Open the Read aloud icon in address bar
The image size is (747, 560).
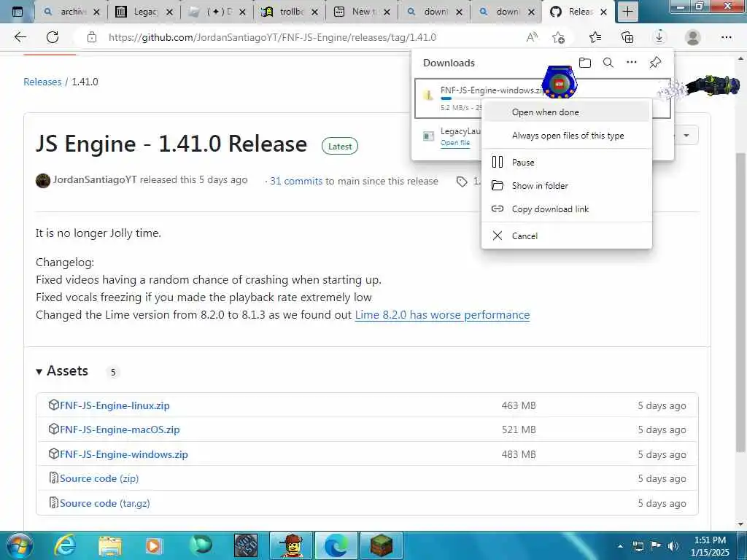(x=532, y=37)
